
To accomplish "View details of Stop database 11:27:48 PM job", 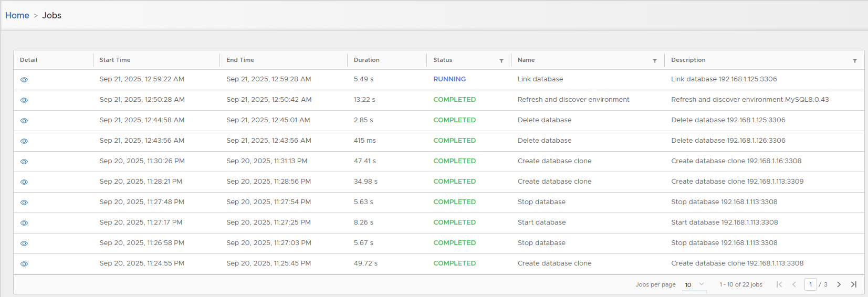I will 24,203.
